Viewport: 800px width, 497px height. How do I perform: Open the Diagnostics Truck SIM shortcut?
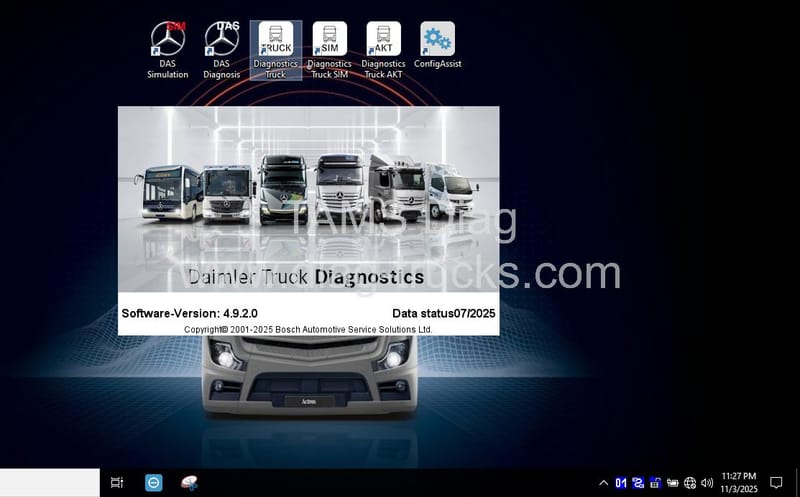(x=329, y=41)
